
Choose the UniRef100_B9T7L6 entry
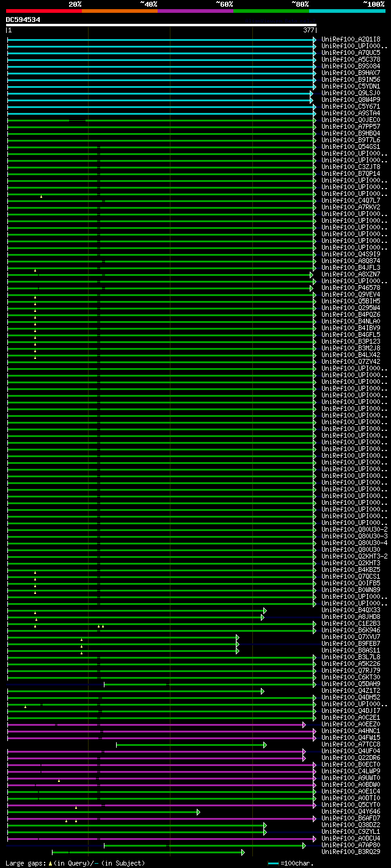pyautogui.click(x=351, y=140)
